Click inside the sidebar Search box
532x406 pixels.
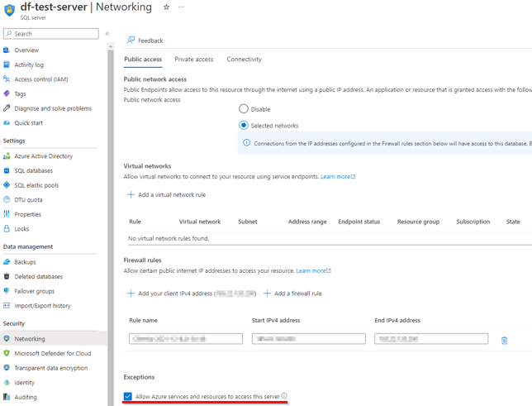51,34
